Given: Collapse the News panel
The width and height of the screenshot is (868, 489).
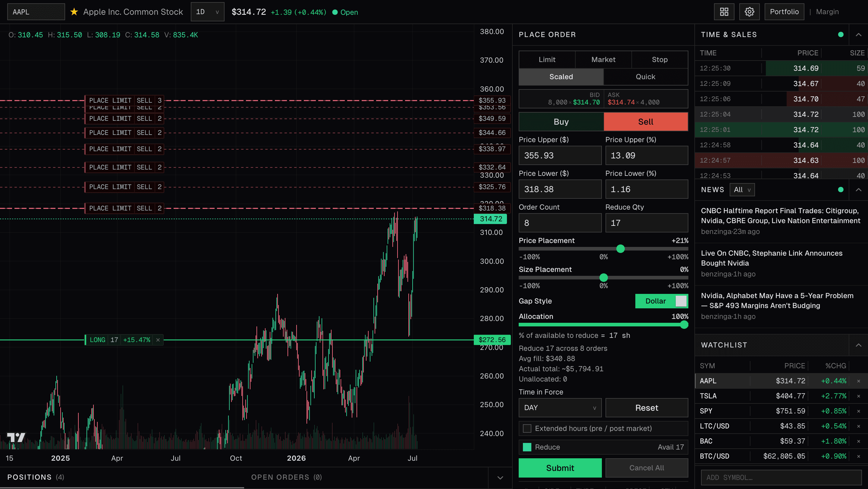Looking at the screenshot, I should (x=859, y=190).
